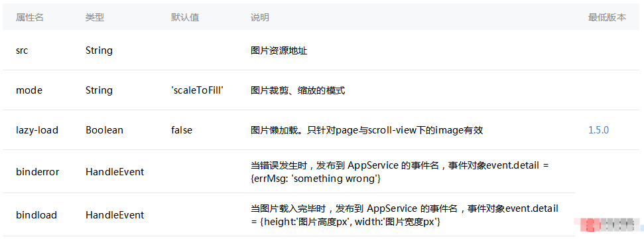This screenshot has width=644, height=241.
Task: Click the 类型 column header
Action: pos(95,17)
